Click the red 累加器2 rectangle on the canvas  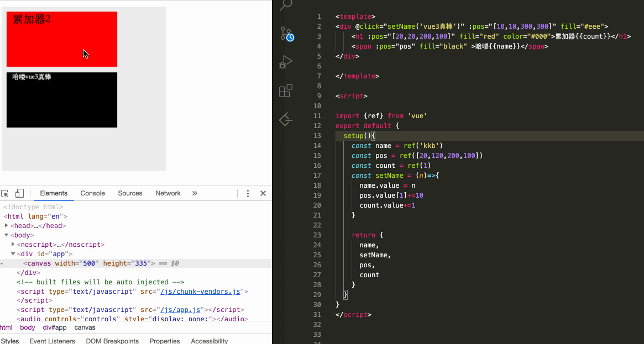coord(62,39)
